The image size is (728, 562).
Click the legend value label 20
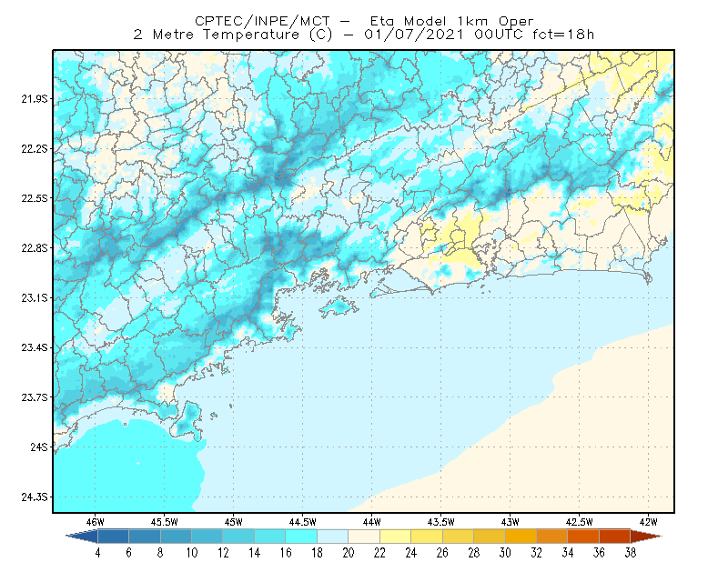pos(349,553)
